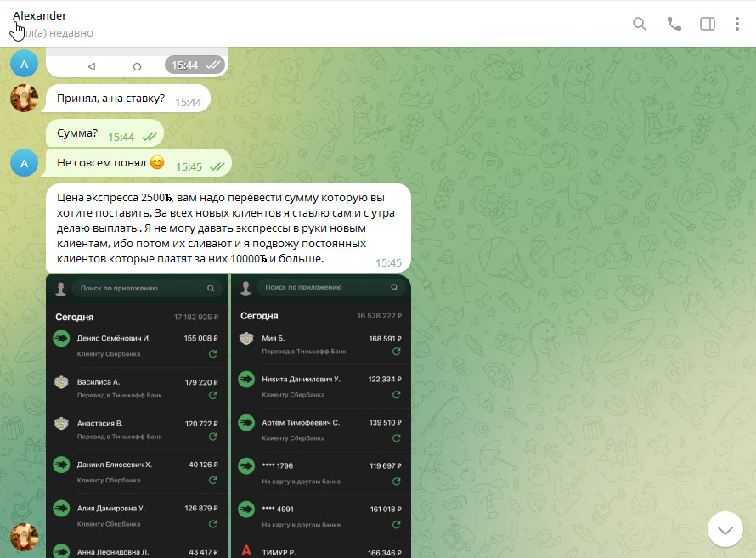Click the Sber arrow icon beside Никита Даниилович

click(246, 379)
